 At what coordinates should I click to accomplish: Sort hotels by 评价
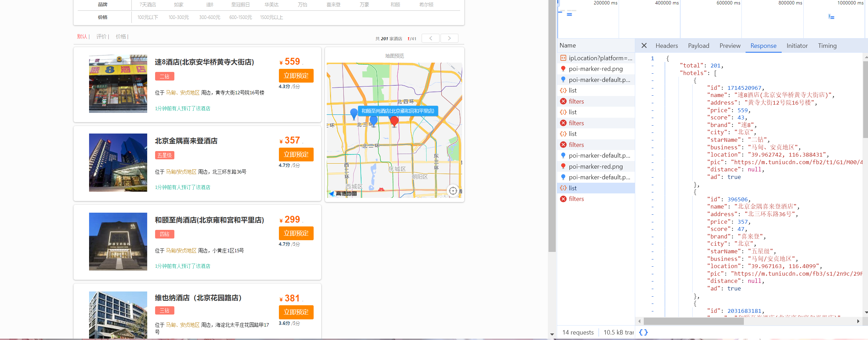[101, 36]
